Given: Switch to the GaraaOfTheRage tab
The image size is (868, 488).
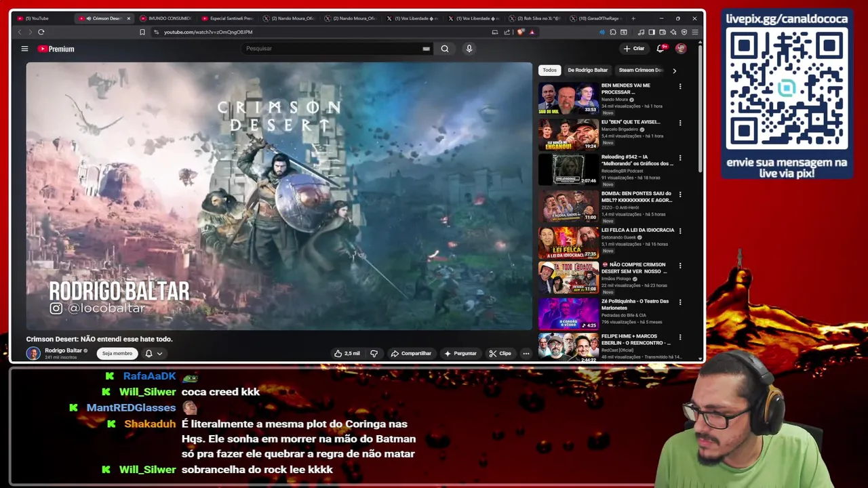Looking at the screenshot, I should click(x=595, y=18).
